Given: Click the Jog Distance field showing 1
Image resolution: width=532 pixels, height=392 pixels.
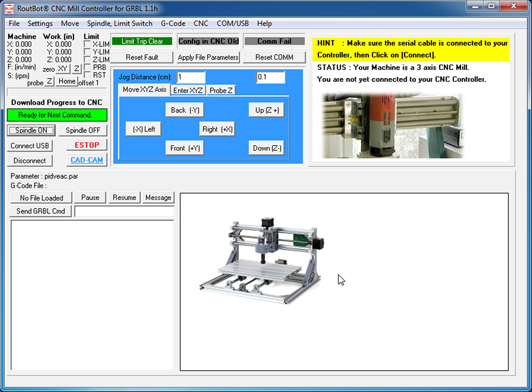Looking at the screenshot, I should click(191, 77).
